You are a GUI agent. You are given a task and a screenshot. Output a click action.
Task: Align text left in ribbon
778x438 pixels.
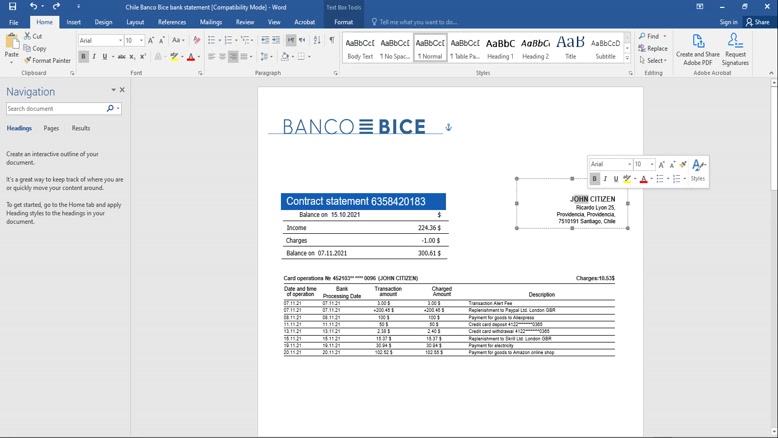click(212, 57)
